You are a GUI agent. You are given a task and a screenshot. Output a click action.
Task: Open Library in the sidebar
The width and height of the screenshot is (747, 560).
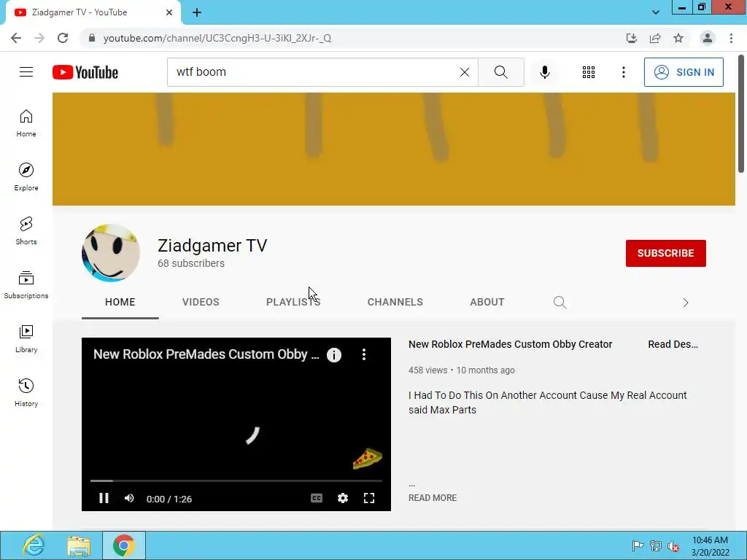click(x=26, y=338)
